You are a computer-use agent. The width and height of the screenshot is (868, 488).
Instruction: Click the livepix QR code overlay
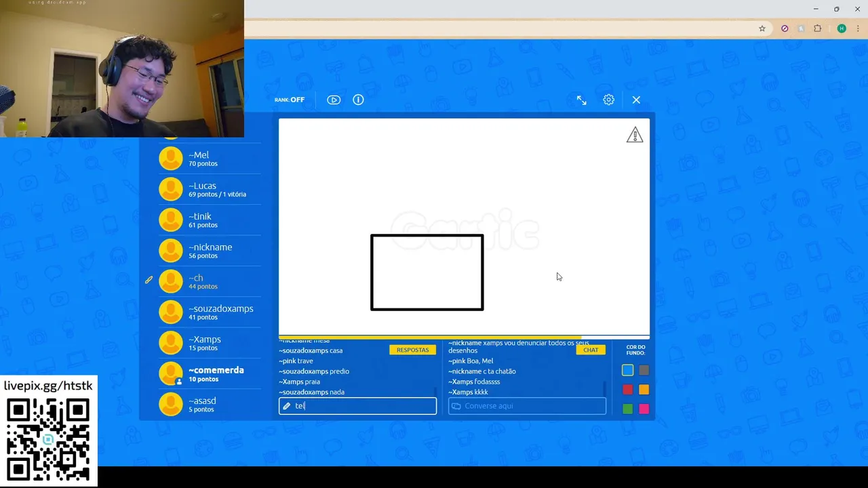(x=48, y=439)
